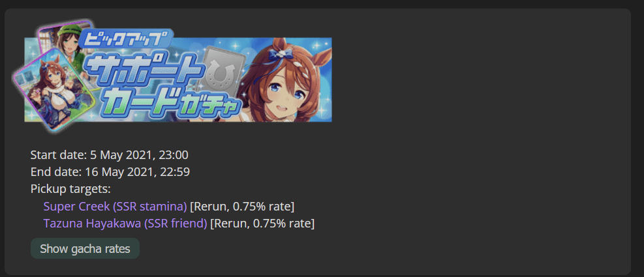Click the Show gacha rates button
644x277 pixels.
tap(85, 249)
